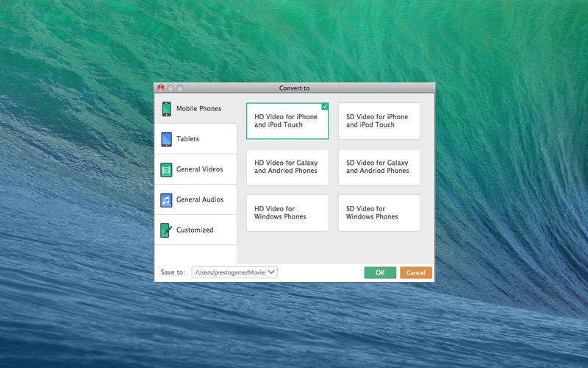The height and width of the screenshot is (368, 588).
Task: Click the Convert to window title bar
Action: (294, 88)
